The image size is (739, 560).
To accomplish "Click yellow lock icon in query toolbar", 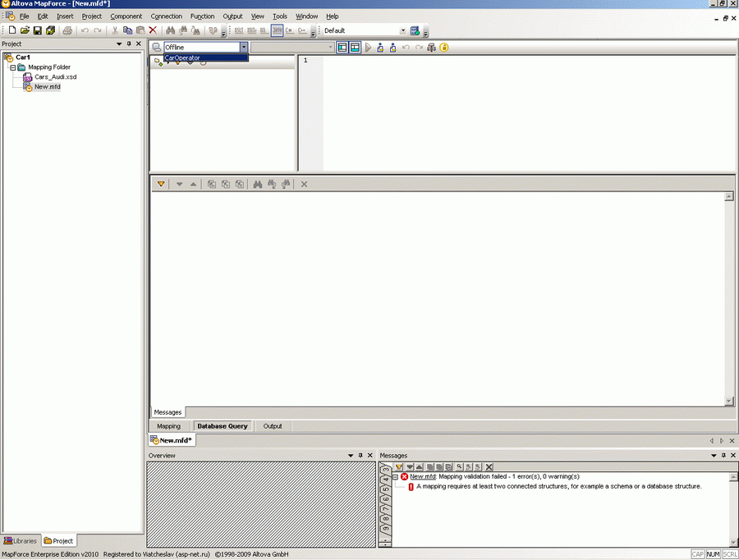I will coord(444,48).
